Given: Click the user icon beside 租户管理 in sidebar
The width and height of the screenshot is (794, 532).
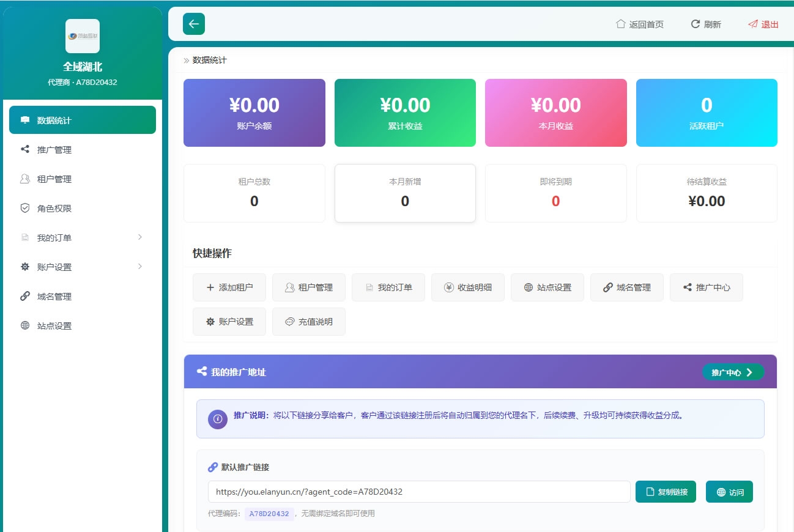Looking at the screenshot, I should (x=25, y=179).
